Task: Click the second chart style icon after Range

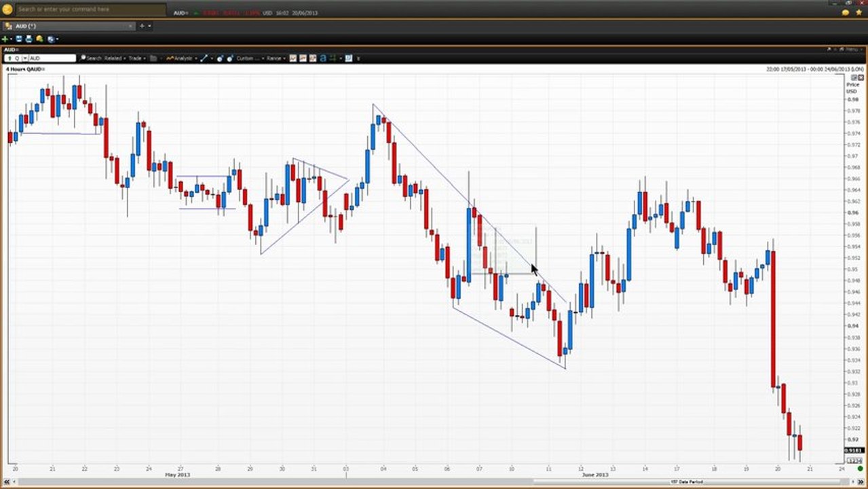Action: 303,58
